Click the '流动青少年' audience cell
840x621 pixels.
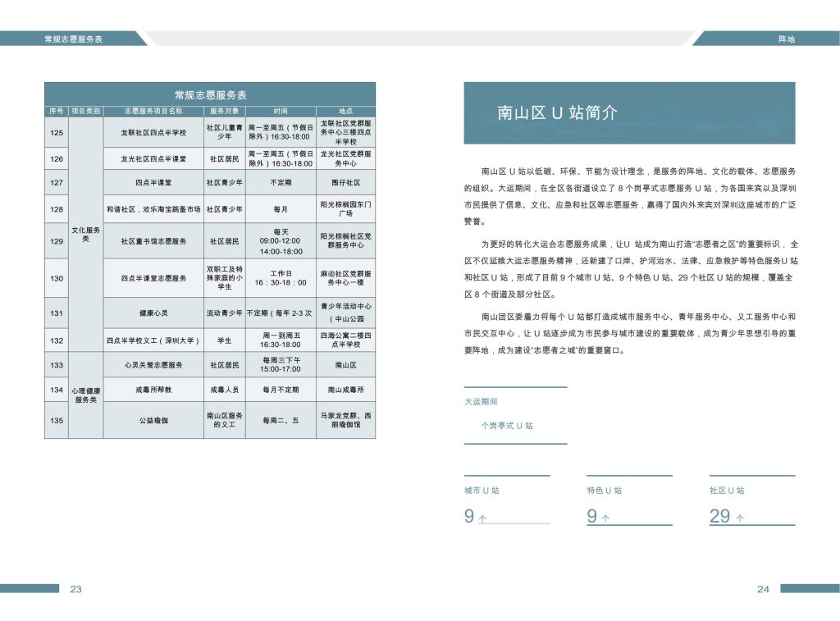[225, 313]
